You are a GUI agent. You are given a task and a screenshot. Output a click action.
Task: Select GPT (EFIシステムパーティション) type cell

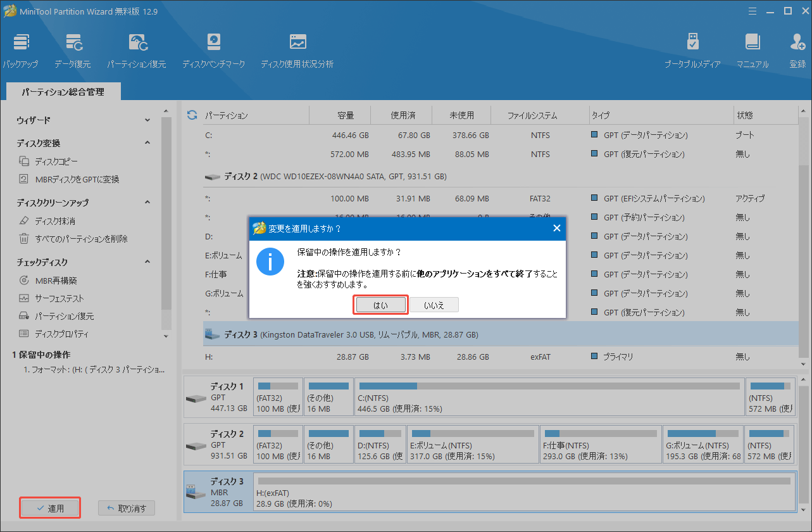pyautogui.click(x=654, y=198)
